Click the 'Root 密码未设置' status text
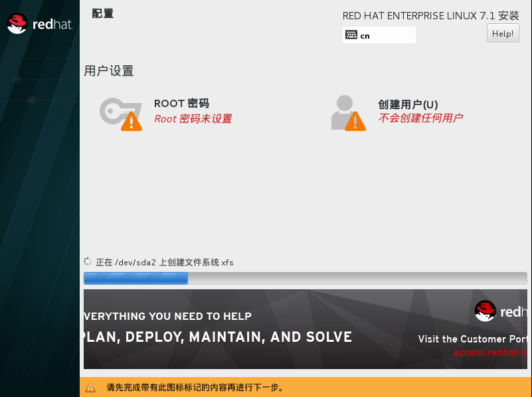Image resolution: width=532 pixels, height=397 pixels. pyautogui.click(x=193, y=119)
